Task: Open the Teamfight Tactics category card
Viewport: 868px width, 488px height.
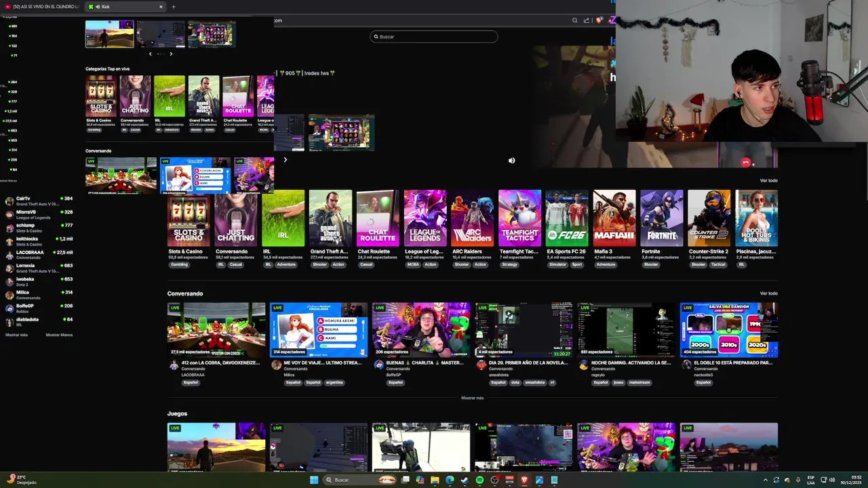Action: [x=519, y=218]
